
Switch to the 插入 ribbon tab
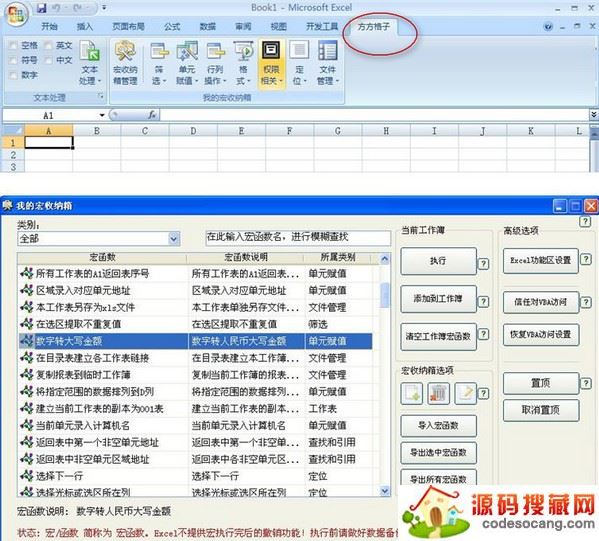click(84, 26)
